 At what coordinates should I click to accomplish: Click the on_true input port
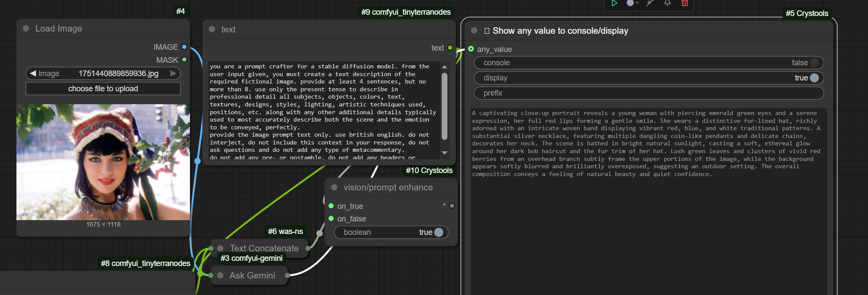(331, 206)
